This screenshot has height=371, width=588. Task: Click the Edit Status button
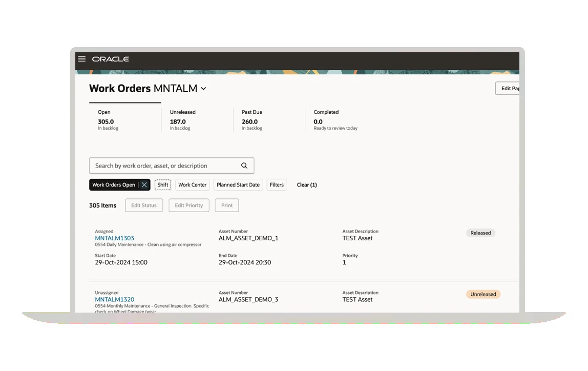pyautogui.click(x=144, y=205)
